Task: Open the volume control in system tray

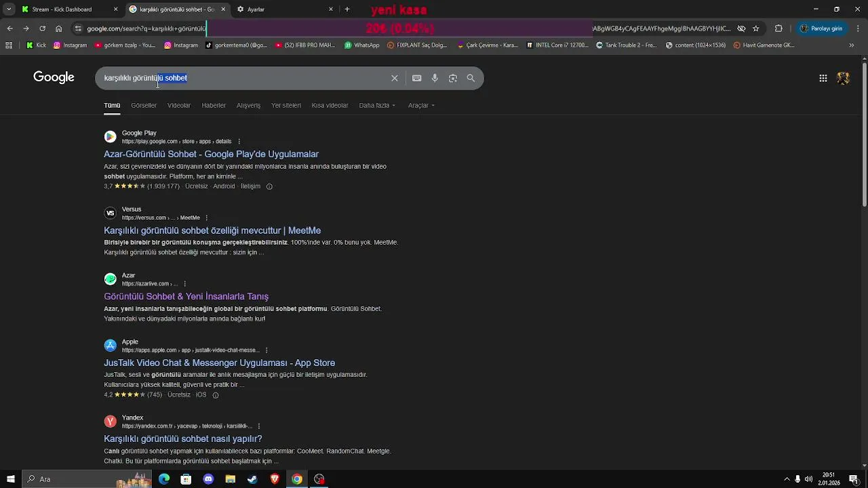Action: [x=808, y=479]
